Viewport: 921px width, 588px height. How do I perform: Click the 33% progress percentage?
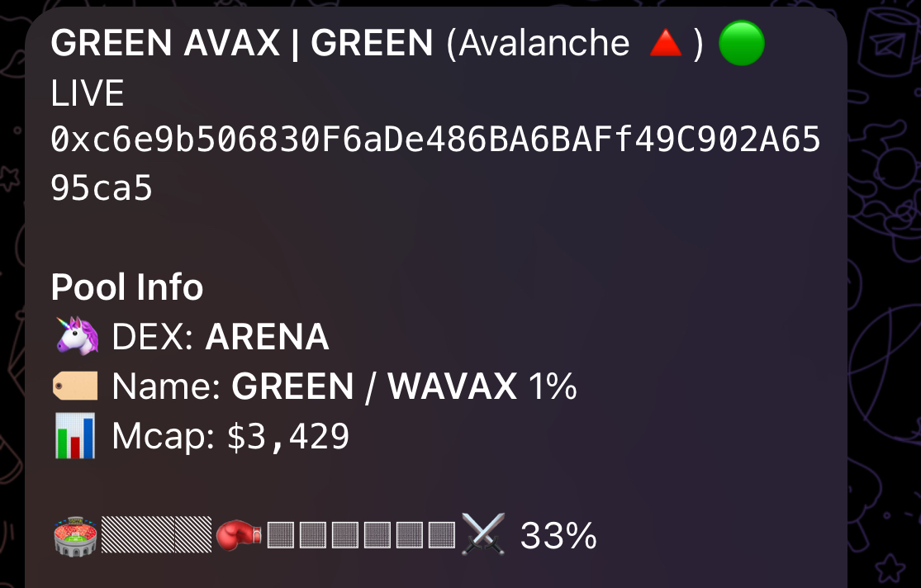click(558, 537)
